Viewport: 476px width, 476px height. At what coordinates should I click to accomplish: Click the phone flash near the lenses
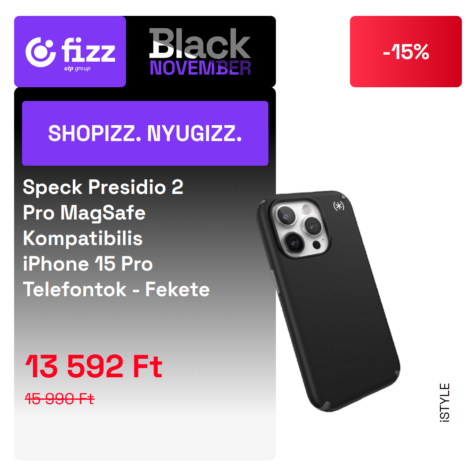click(x=307, y=209)
